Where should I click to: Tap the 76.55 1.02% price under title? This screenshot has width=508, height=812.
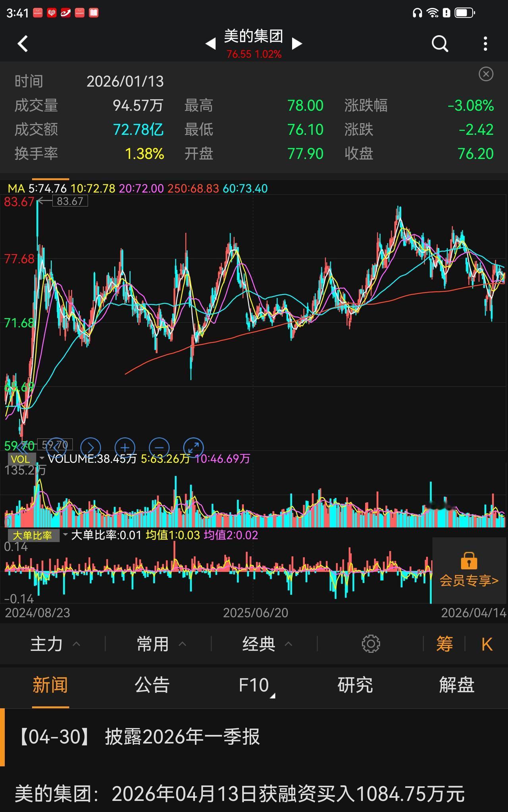[254, 54]
